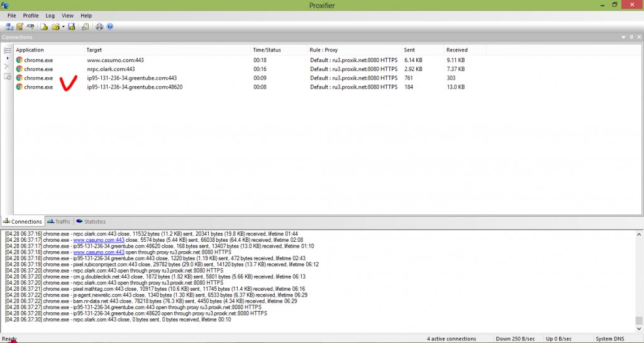This screenshot has height=343, width=644.
Task: Open Name Resolution settings toolbar icon
Action: pos(30,26)
